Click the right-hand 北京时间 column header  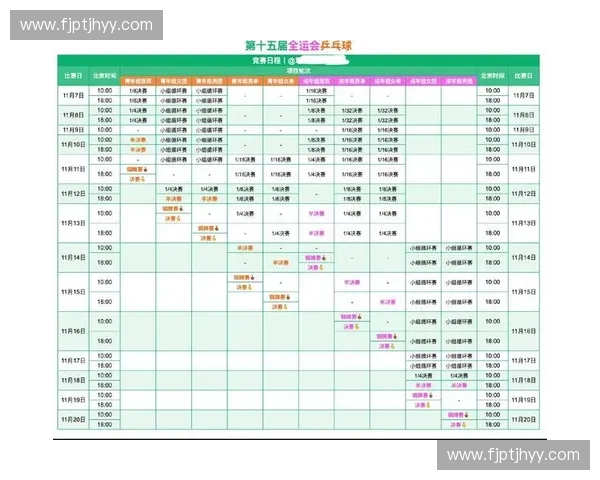tap(492, 76)
